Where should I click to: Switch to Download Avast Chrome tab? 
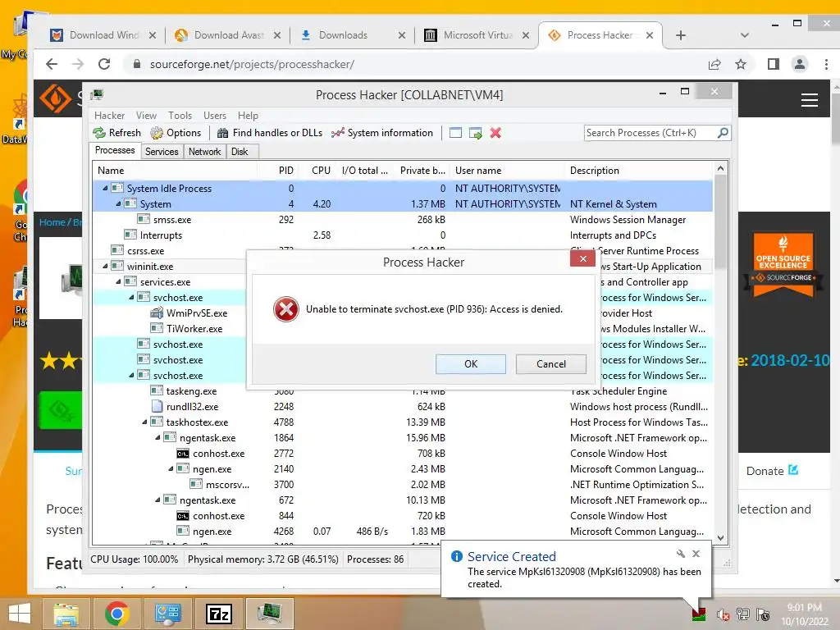click(228, 35)
